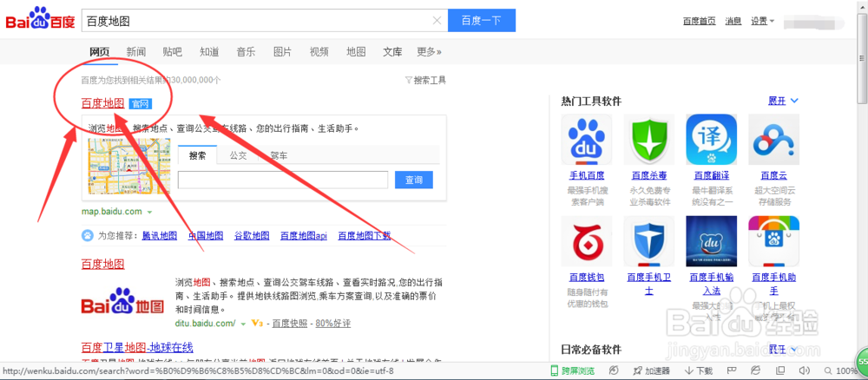Screen dimensions: 868x380
Task: Click the Beijing map thumbnail
Action: pos(129,166)
